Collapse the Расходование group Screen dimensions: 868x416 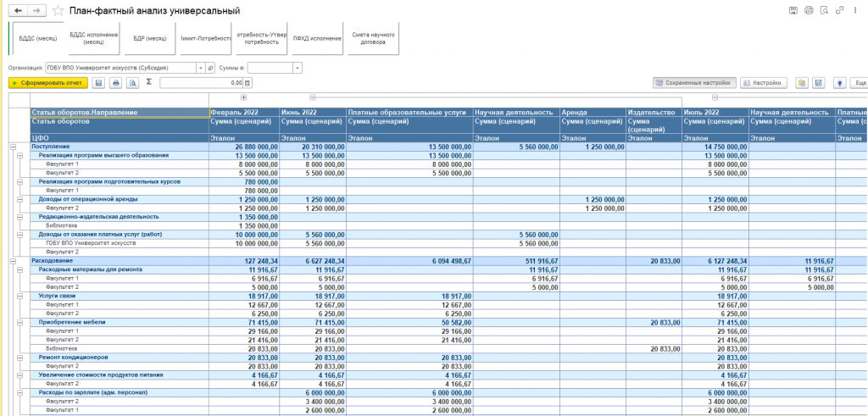tap(12, 261)
